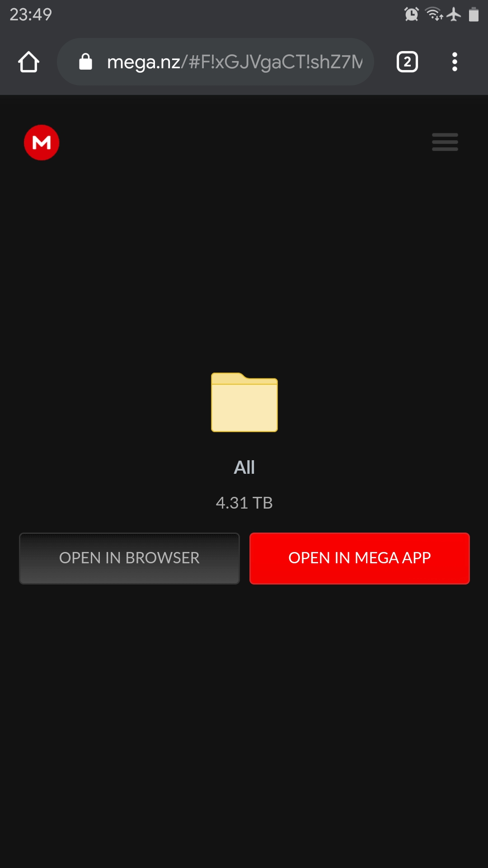Tap the alarm clock status icon
Screen dimensions: 488x868
pyautogui.click(x=412, y=14)
